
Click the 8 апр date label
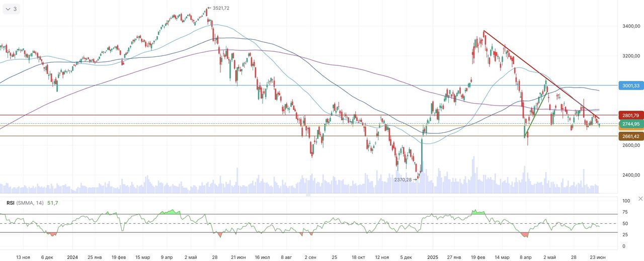525,257
